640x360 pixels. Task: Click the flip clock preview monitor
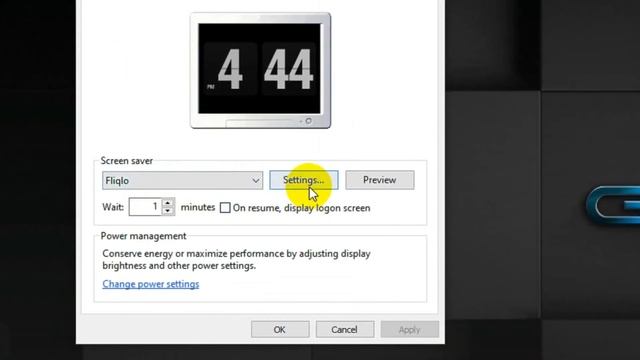pyautogui.click(x=260, y=70)
